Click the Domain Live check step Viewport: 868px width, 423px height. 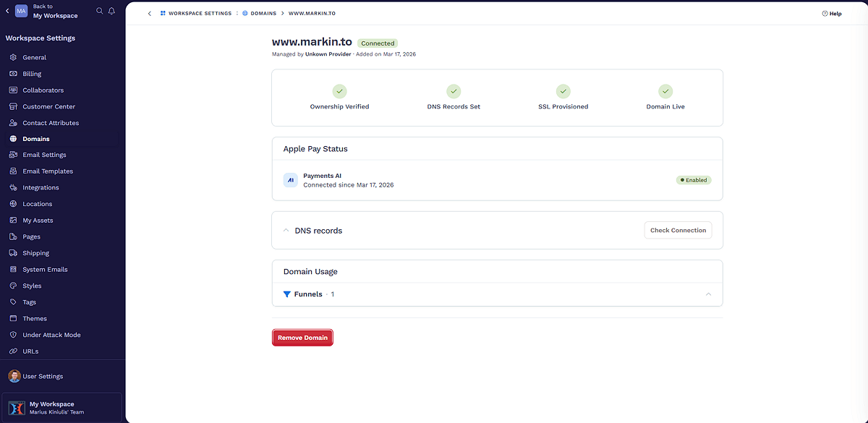[665, 98]
